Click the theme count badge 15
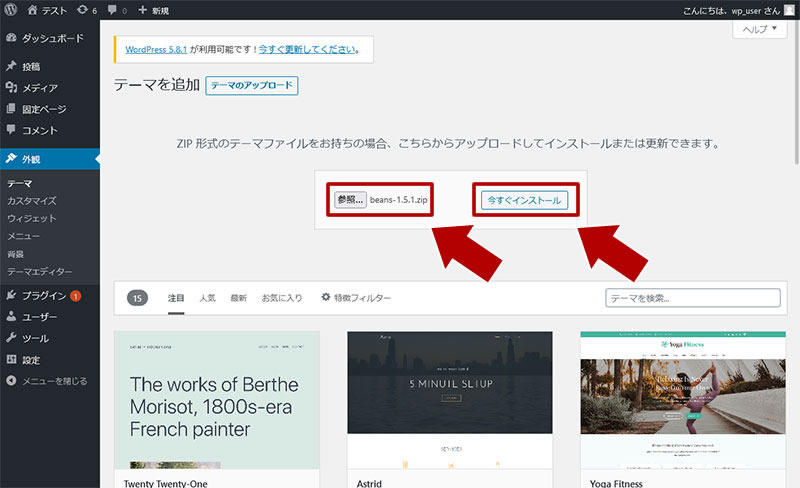The width and height of the screenshot is (800, 488). [x=137, y=298]
